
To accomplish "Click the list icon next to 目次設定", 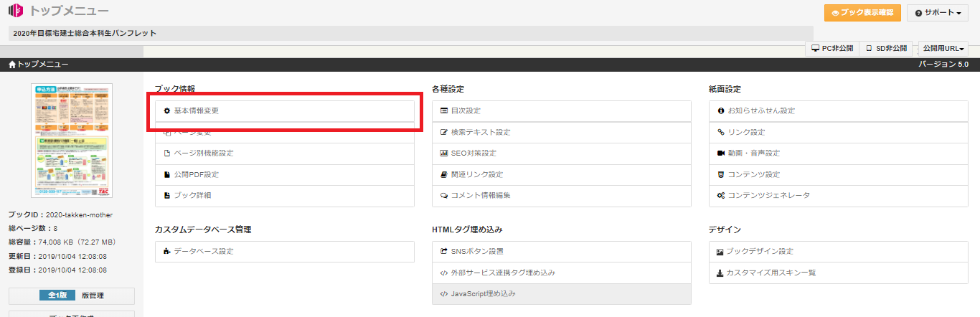I will pyautogui.click(x=444, y=111).
